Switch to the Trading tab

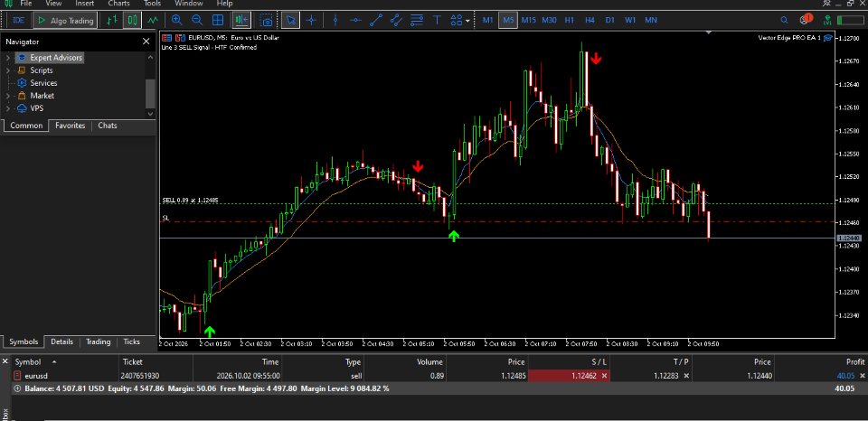(98, 341)
